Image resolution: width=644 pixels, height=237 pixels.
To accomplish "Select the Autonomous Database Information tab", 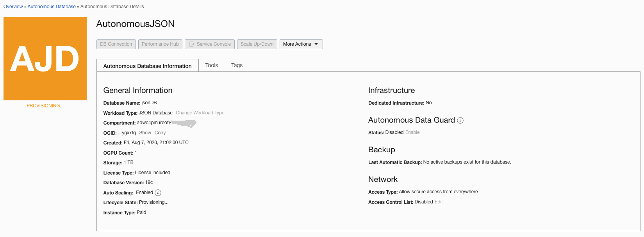I will (147, 66).
